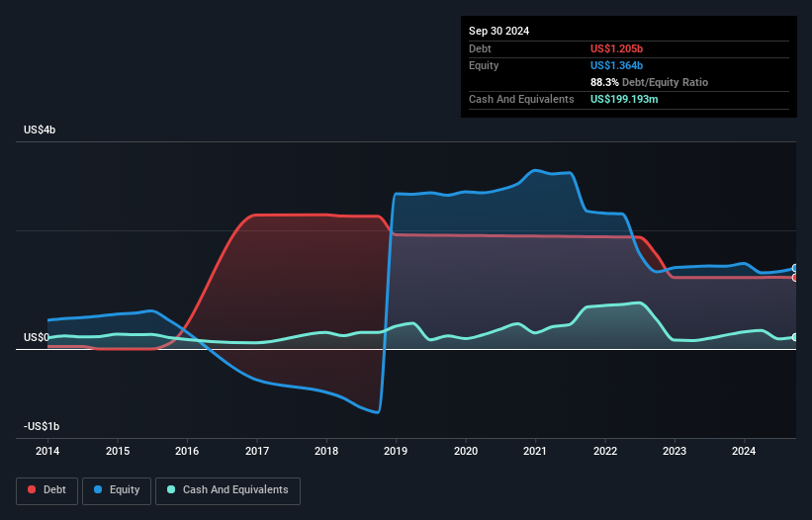
Task: Click the Equity label in tooltip
Action: coord(484,65)
